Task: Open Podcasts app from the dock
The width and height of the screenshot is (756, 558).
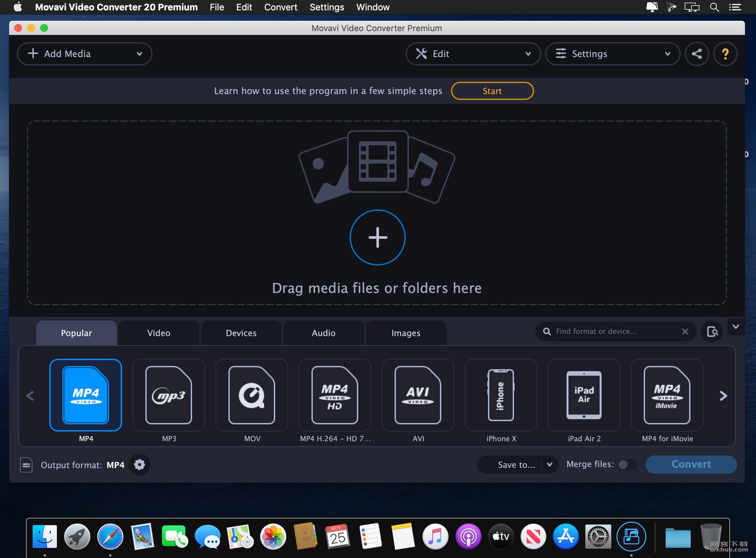Action: [x=468, y=536]
